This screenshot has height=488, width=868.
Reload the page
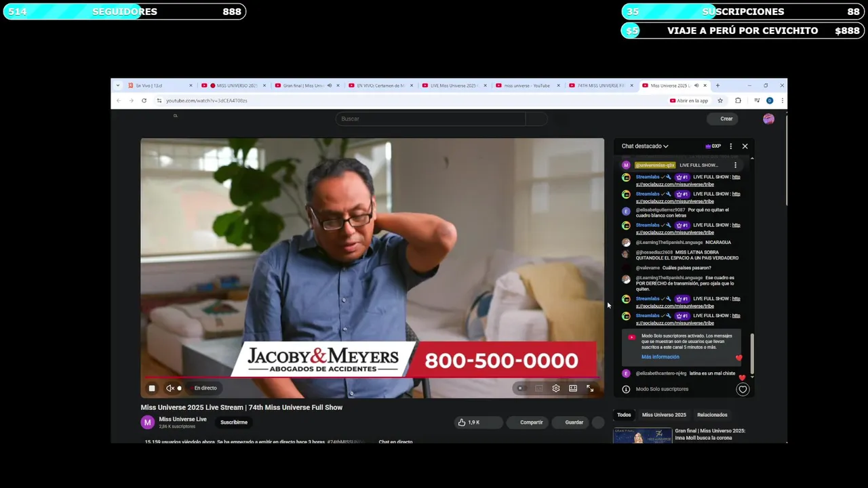[144, 100]
